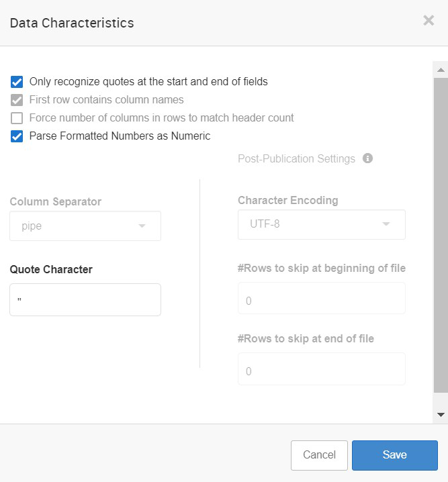Click the scrollbar up arrow
Viewport: 448px width, 482px height.
[441, 70]
